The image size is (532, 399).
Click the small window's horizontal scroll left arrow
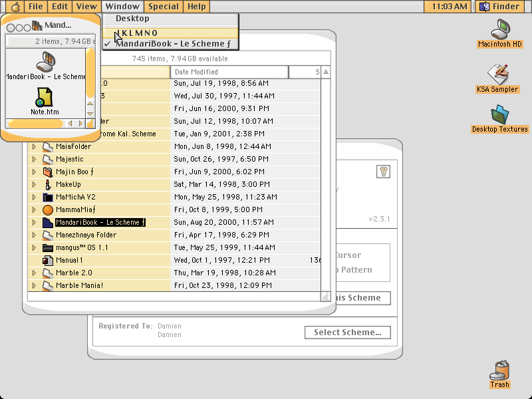70,124
